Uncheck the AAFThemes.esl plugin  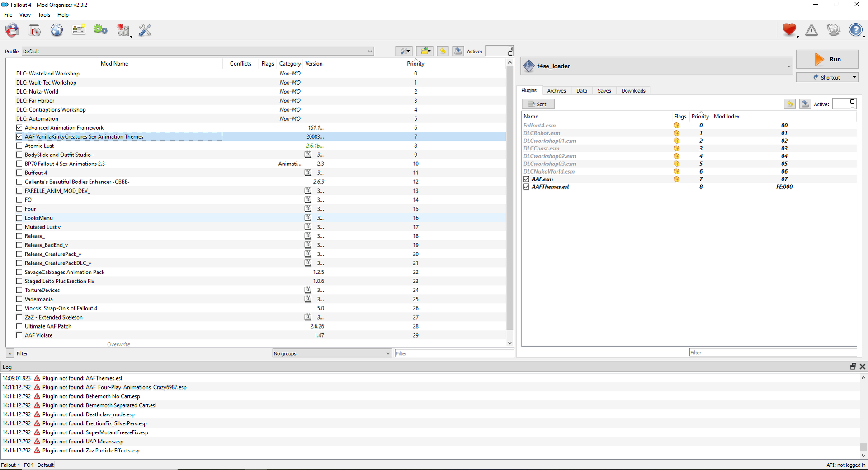click(x=526, y=187)
